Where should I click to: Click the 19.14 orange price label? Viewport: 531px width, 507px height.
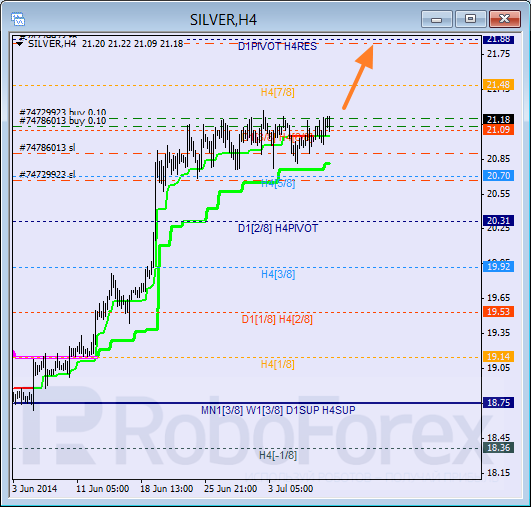click(498, 356)
